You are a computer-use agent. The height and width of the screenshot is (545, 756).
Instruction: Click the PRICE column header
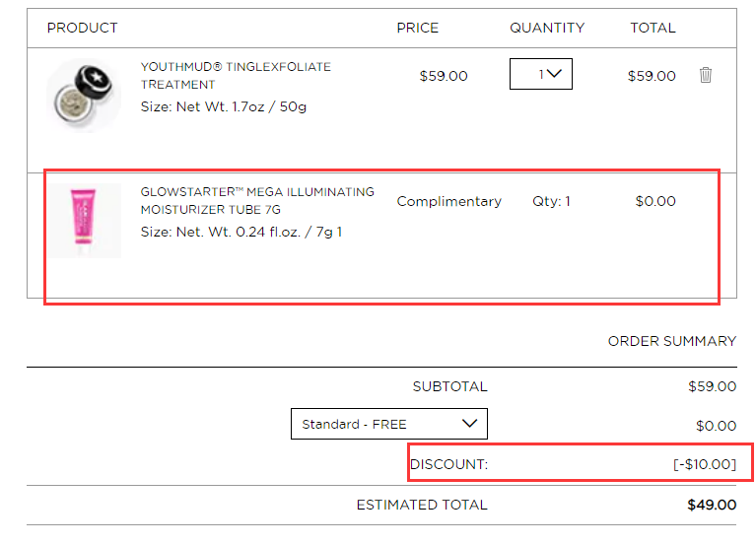click(x=418, y=28)
